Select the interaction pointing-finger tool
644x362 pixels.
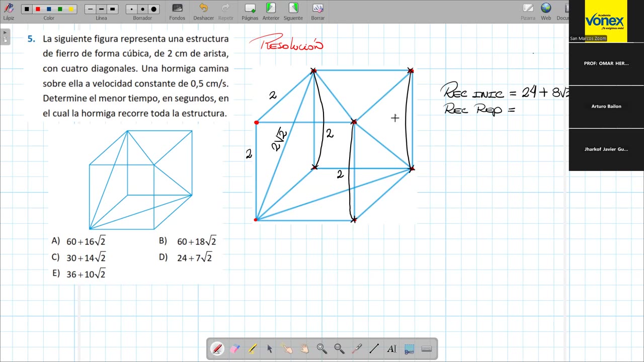[287, 348]
